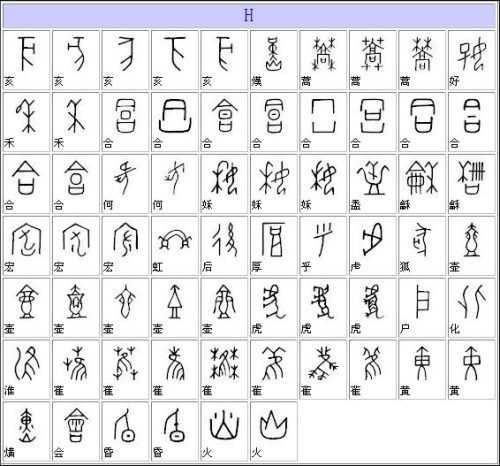Select the oracle glyph labeled 会
Image resolution: width=500 pixels, height=466 pixels.
point(76,425)
